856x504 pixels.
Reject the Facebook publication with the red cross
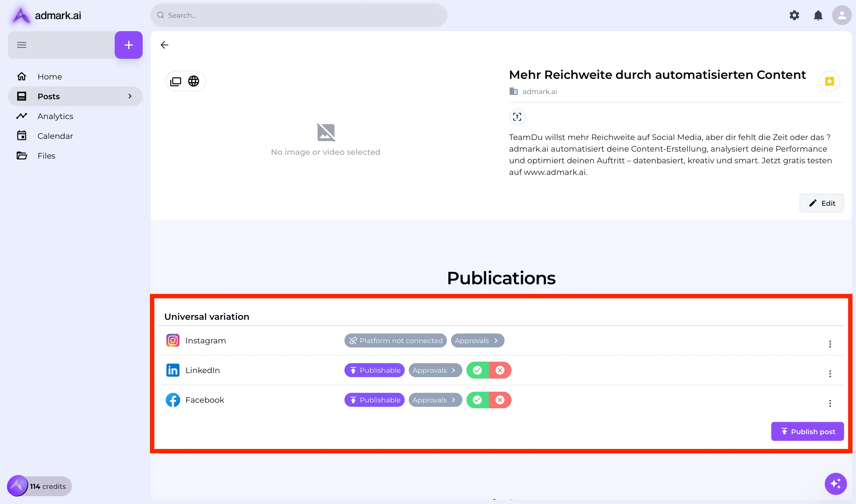click(x=500, y=400)
